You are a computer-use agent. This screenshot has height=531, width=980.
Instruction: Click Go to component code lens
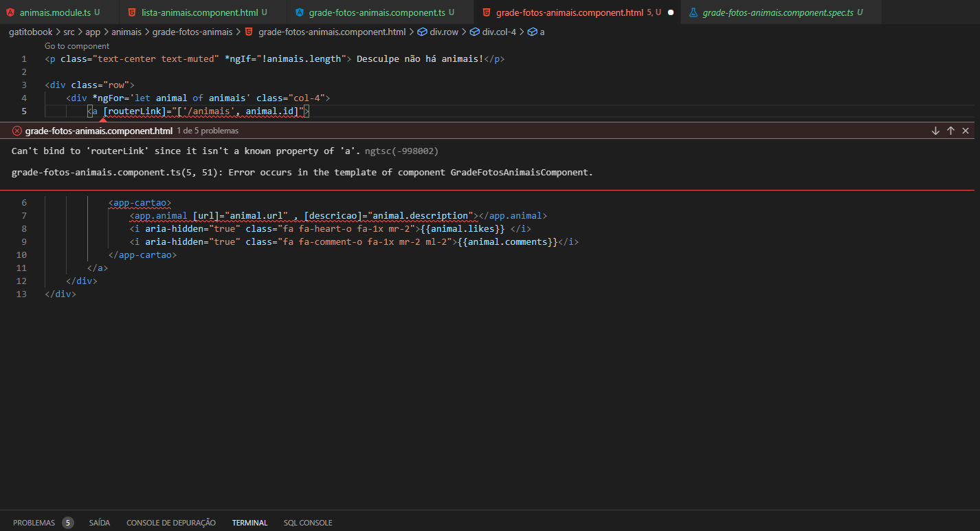77,46
